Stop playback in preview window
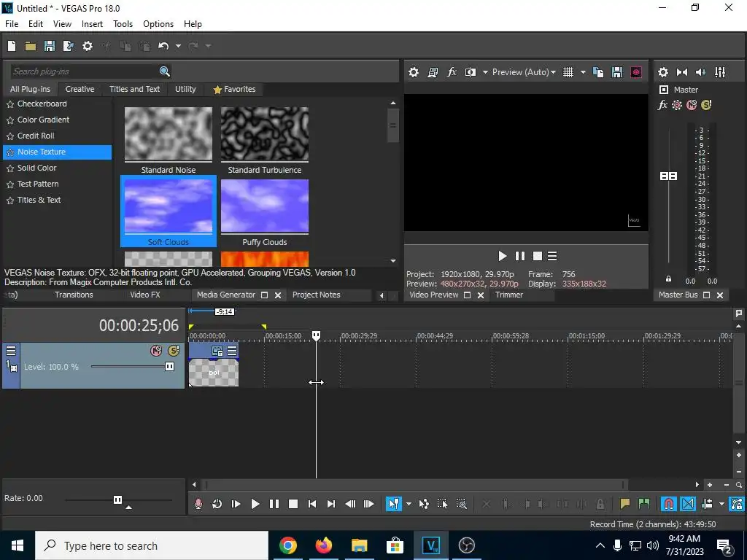 (537, 256)
